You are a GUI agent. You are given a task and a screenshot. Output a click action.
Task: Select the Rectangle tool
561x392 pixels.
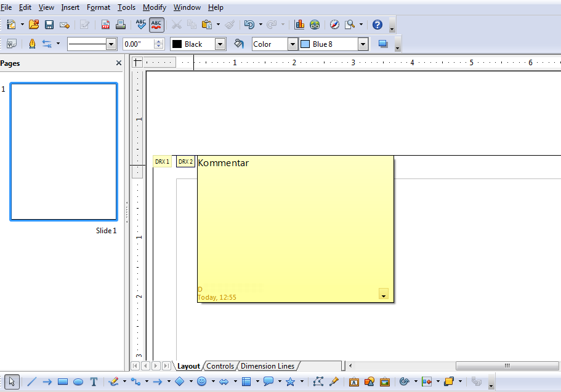(63, 382)
